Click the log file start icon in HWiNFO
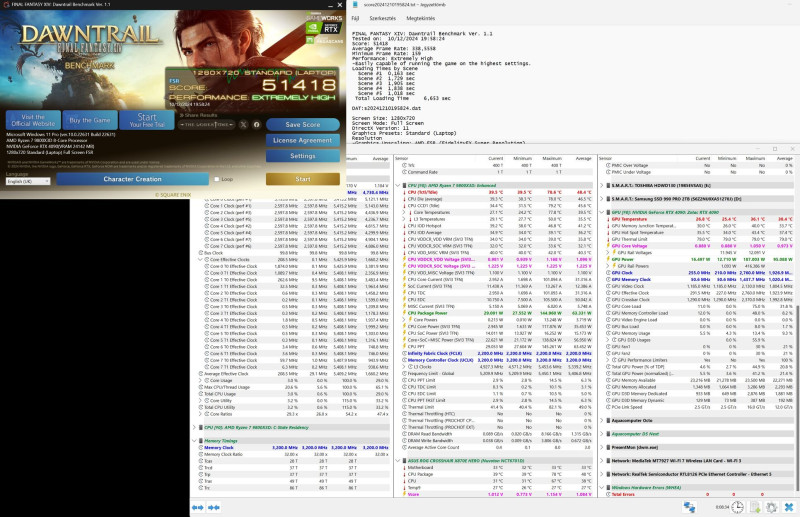Viewport: 800px width, 517px height. [755, 507]
